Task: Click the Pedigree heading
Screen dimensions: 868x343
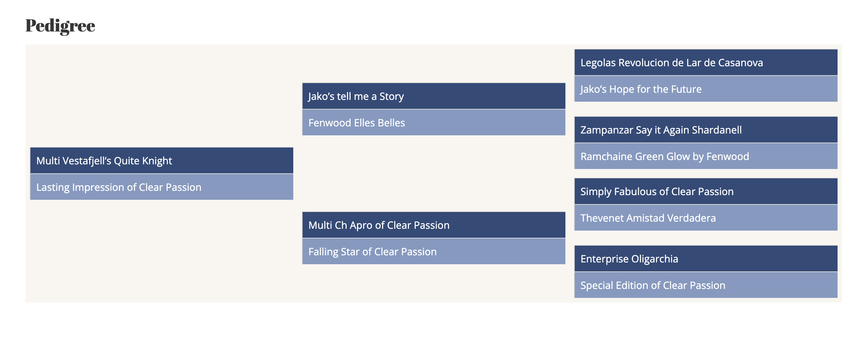Action: [x=60, y=26]
